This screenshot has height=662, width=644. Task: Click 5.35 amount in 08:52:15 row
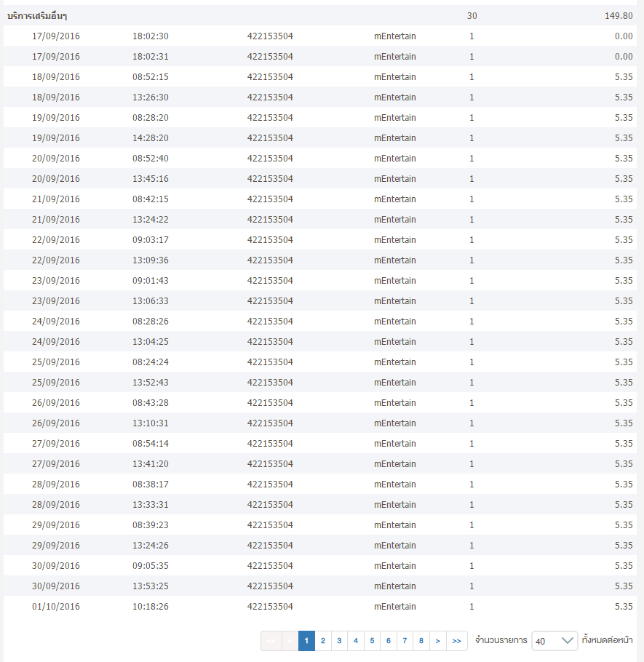tap(624, 77)
